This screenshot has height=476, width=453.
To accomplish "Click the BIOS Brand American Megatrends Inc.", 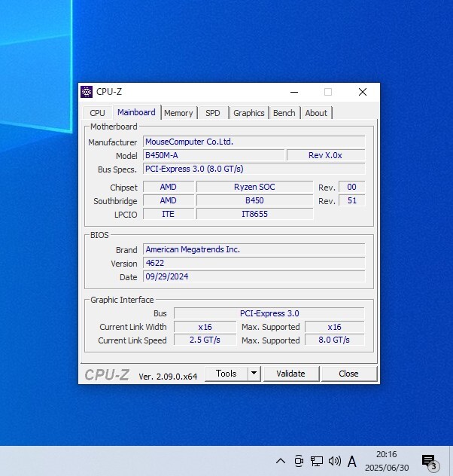I will [x=254, y=249].
